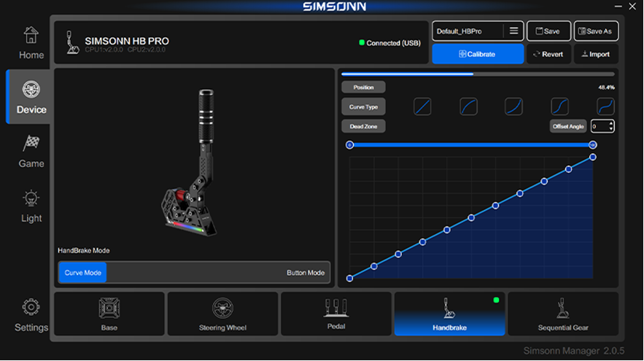The width and height of the screenshot is (644, 361).
Task: Click Save As button
Action: (596, 31)
